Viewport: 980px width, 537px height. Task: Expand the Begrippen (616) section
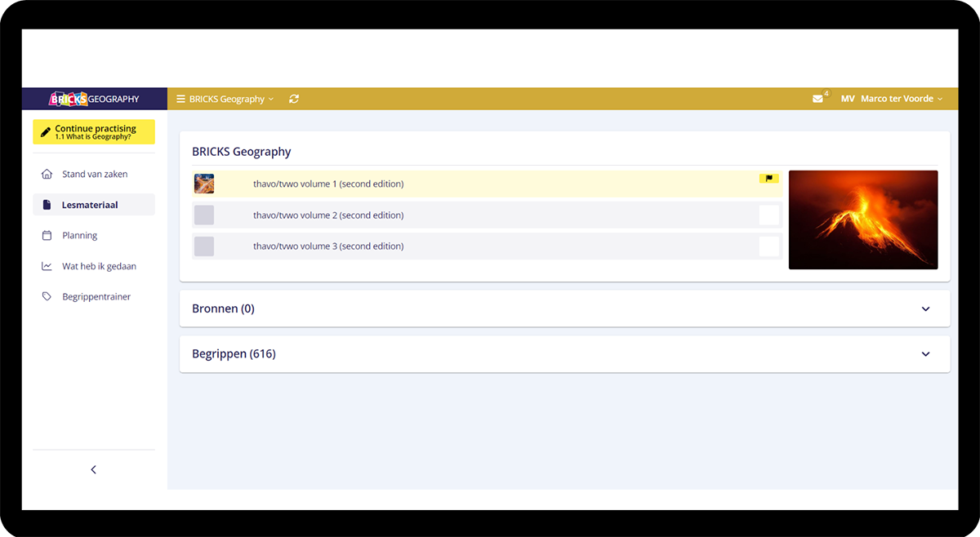pos(925,354)
